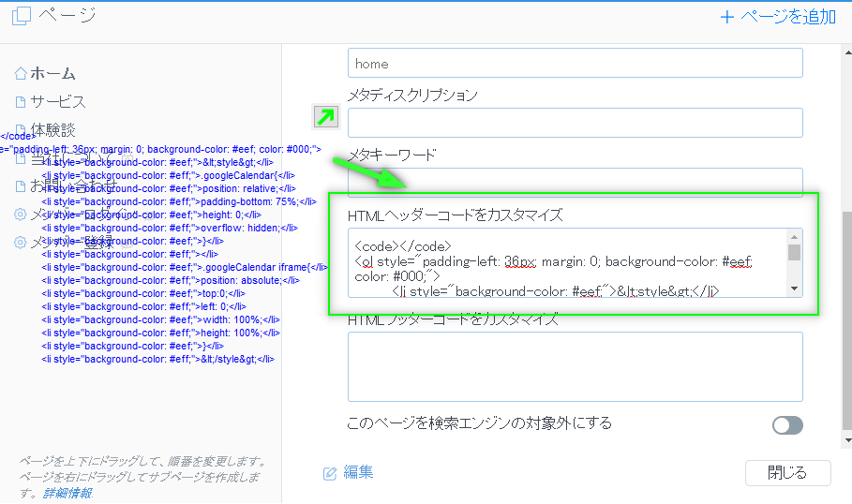This screenshot has height=504, width=852.
Task: Click the 編集 edit link
Action: (x=358, y=472)
